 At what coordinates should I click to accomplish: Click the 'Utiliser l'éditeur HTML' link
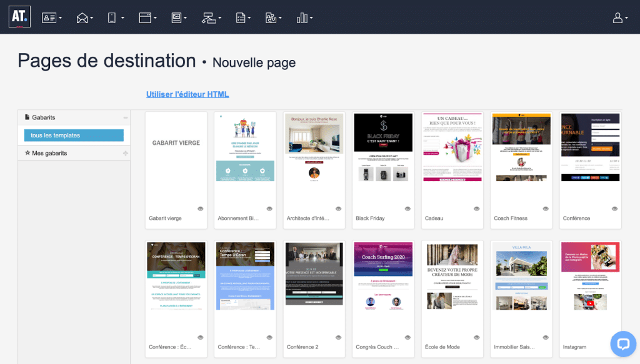pyautogui.click(x=187, y=94)
